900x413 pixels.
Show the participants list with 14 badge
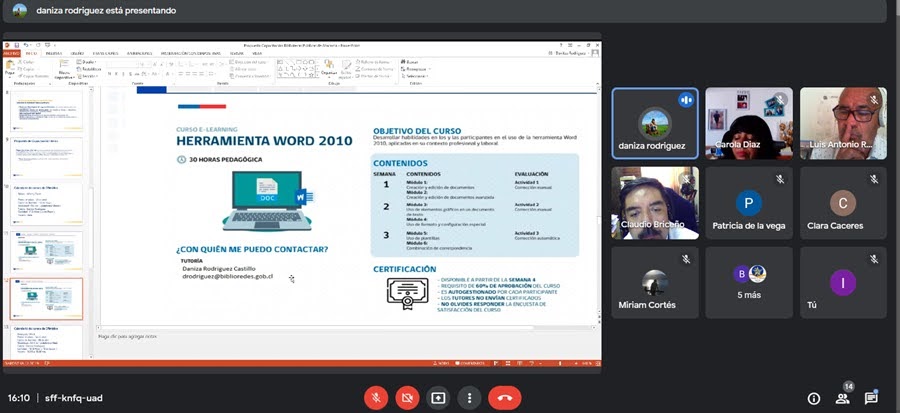(843, 398)
